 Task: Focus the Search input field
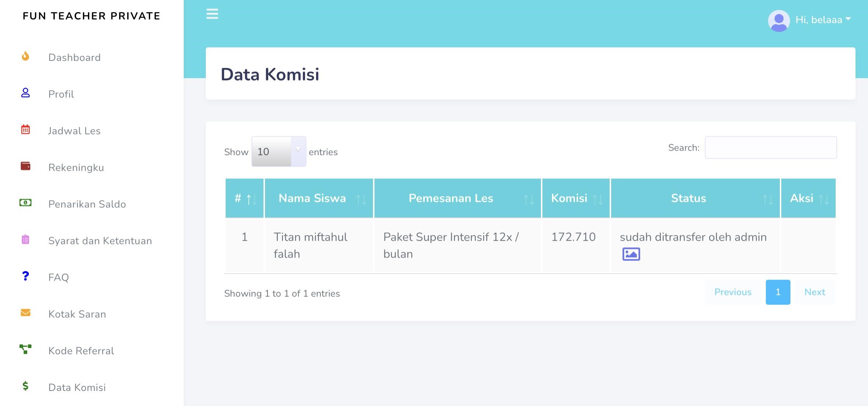[770, 148]
